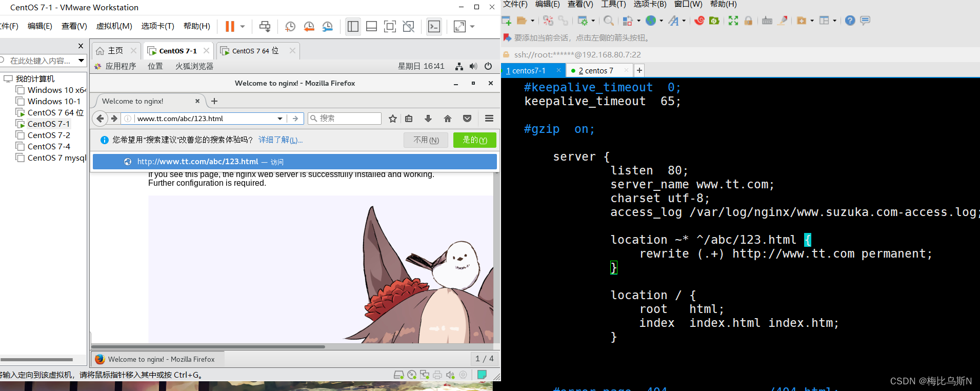This screenshot has height=391, width=980.
Task: Focus the Firefox 搜索 search box
Action: click(345, 119)
